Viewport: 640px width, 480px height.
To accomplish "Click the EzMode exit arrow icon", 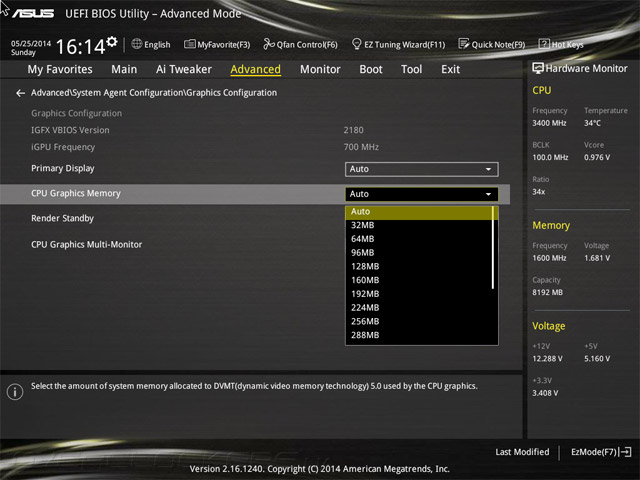I will pyautogui.click(x=625, y=452).
